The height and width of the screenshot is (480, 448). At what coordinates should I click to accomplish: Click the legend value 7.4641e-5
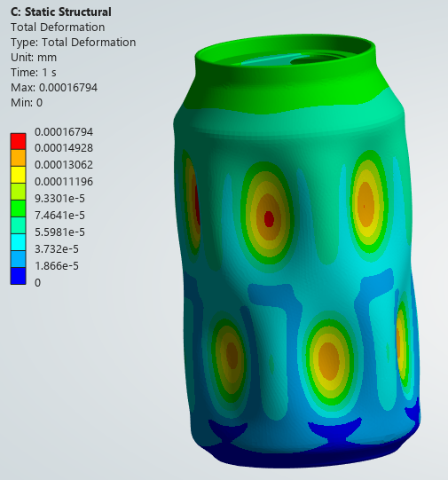(59, 216)
